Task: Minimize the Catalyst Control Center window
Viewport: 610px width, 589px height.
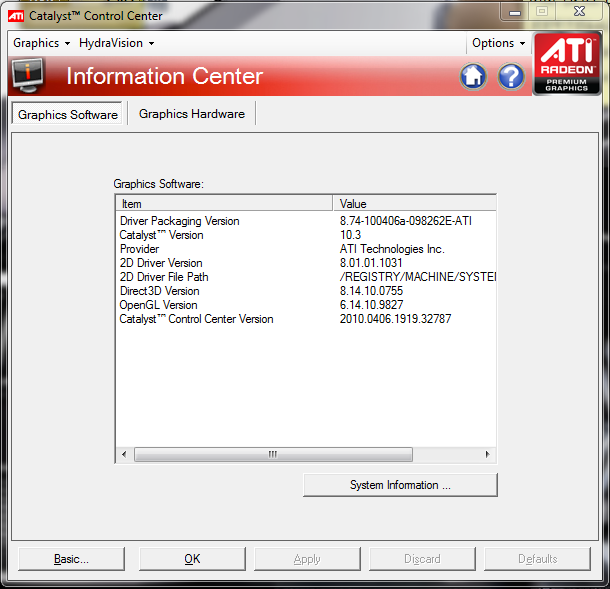Action: (515, 12)
